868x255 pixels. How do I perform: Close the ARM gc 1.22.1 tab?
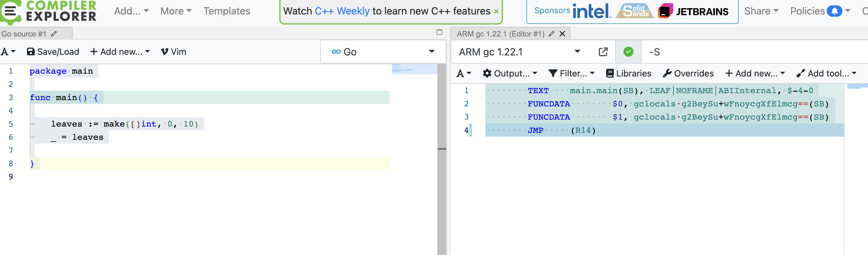[x=562, y=34]
